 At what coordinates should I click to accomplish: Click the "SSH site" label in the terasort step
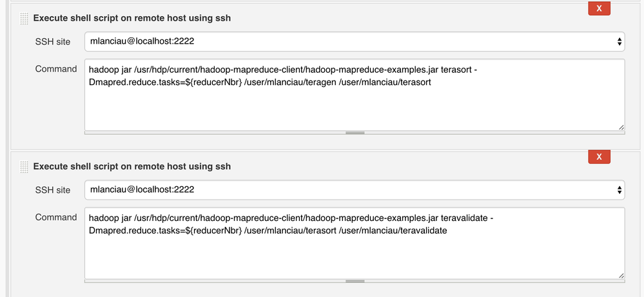pyautogui.click(x=53, y=42)
